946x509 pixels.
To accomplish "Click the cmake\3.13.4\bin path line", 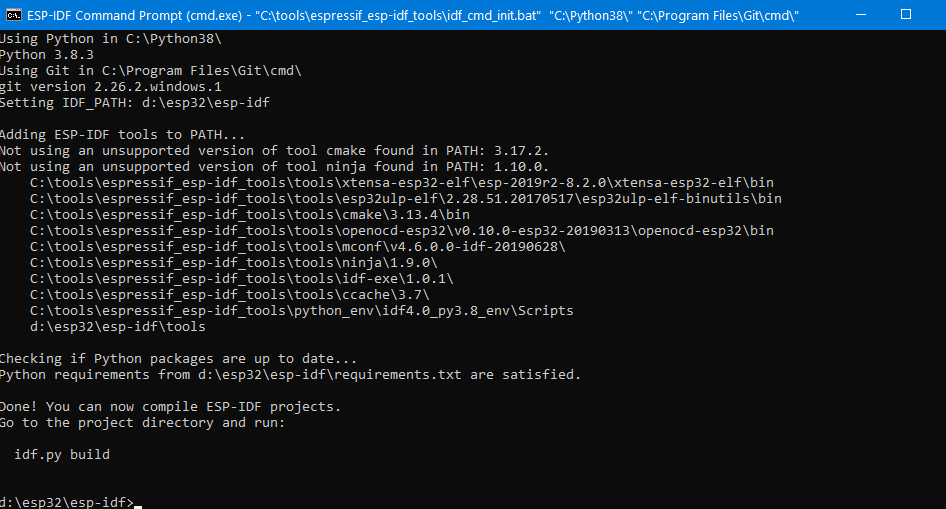I will [x=250, y=215].
